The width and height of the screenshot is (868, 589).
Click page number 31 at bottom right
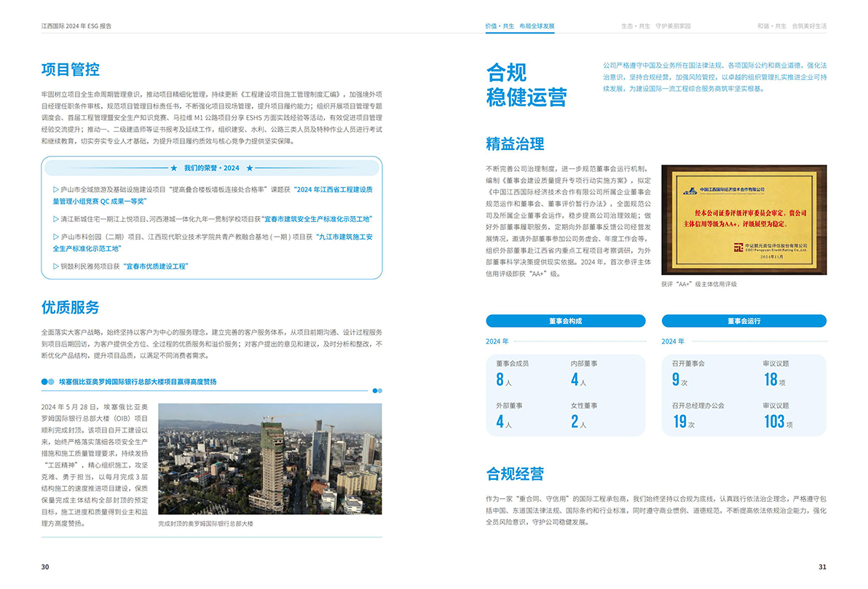[822, 567]
